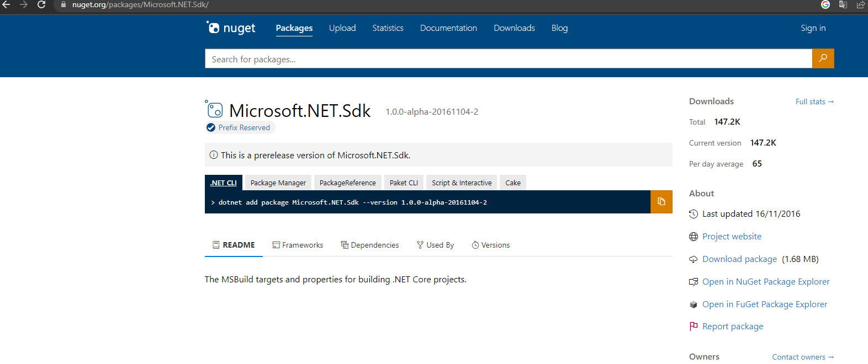
Task: Open the Versions tab
Action: tap(491, 245)
